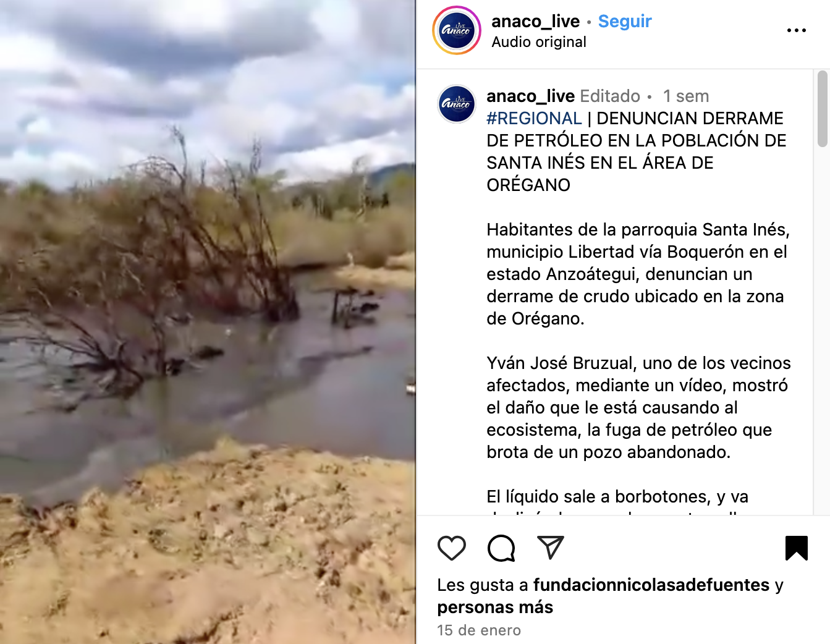830x644 pixels.
Task: Like the post with the heart icon
Action: tap(451, 548)
